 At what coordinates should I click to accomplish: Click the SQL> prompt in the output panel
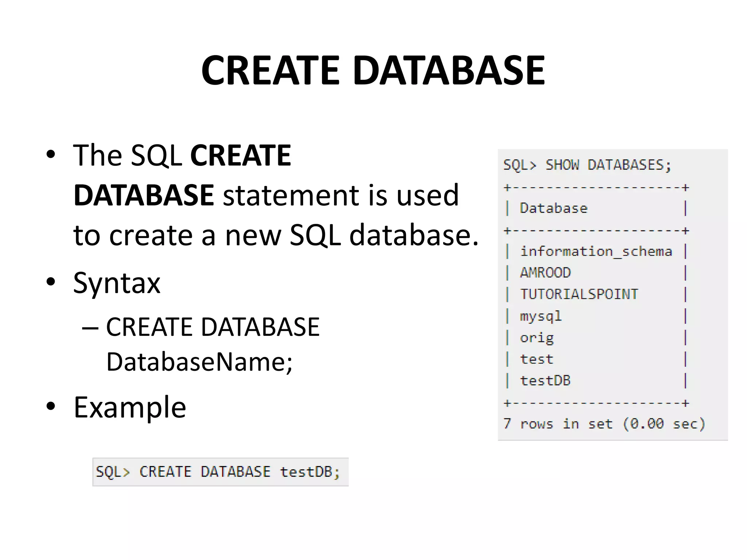coord(519,165)
